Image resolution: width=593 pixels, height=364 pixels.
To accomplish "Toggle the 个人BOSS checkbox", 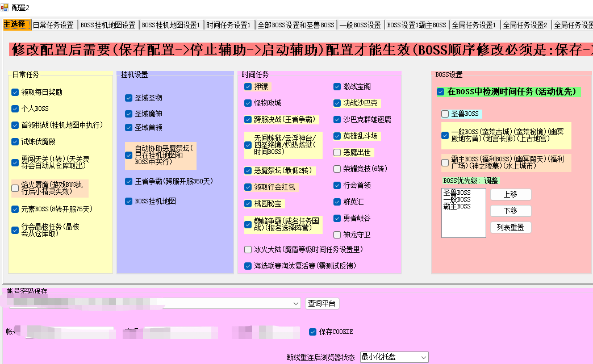I will pos(15,109).
